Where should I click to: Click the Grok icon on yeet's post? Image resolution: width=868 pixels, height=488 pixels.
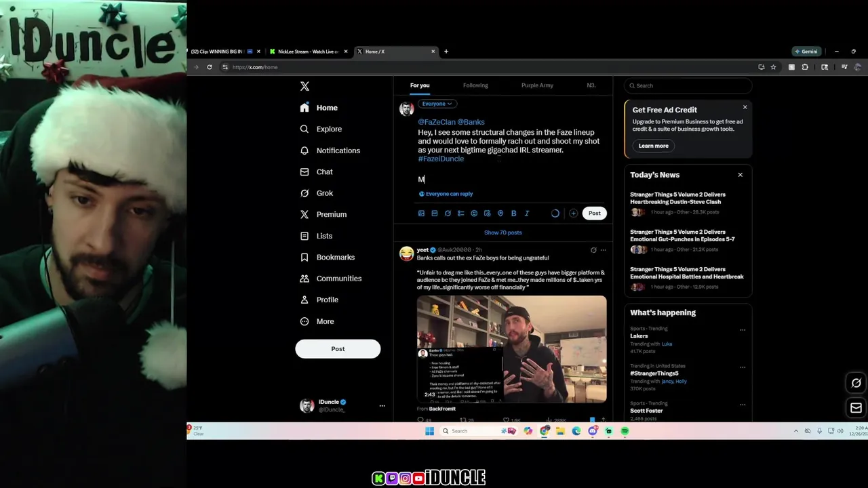click(x=593, y=250)
